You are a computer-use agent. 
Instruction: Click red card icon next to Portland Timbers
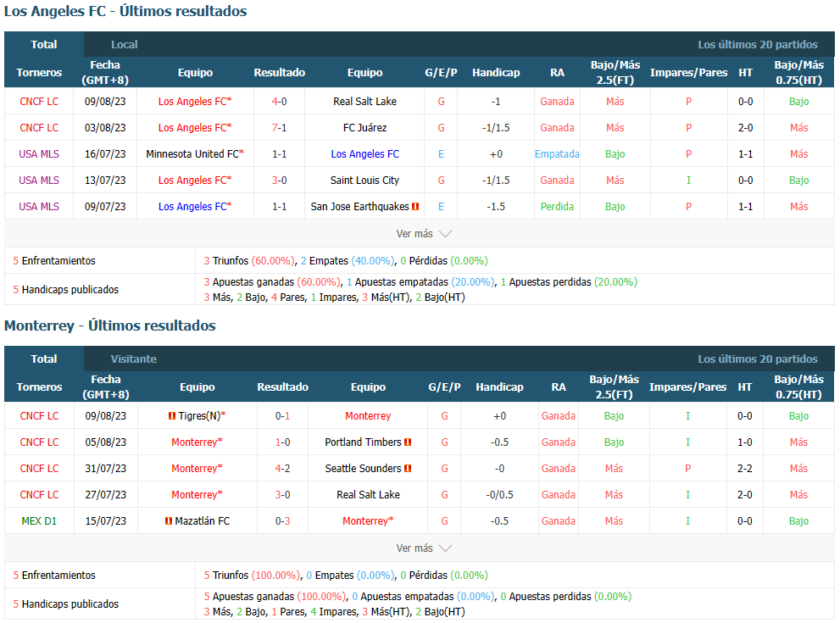[408, 442]
